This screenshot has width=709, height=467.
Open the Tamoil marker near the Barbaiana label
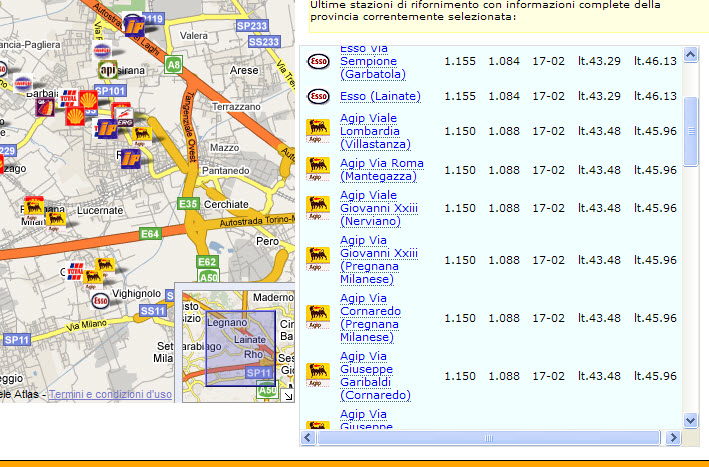[23, 83]
